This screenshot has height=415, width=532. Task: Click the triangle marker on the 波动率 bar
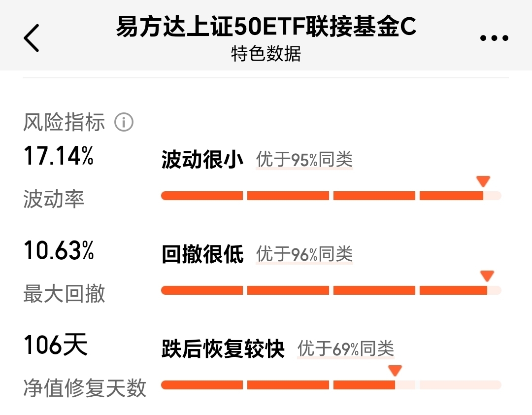[x=483, y=181]
